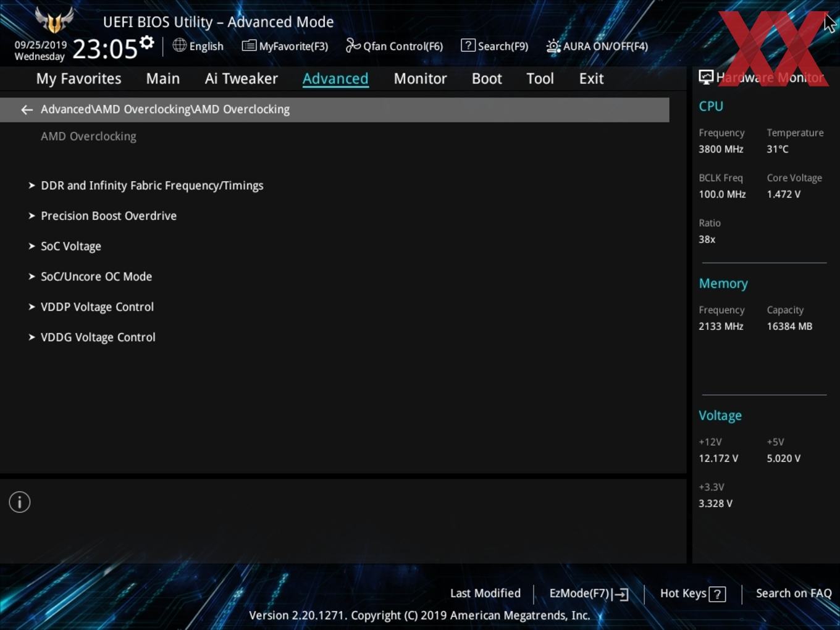The image size is (840, 630).
Task: Open the Boot tab
Action: coord(487,78)
